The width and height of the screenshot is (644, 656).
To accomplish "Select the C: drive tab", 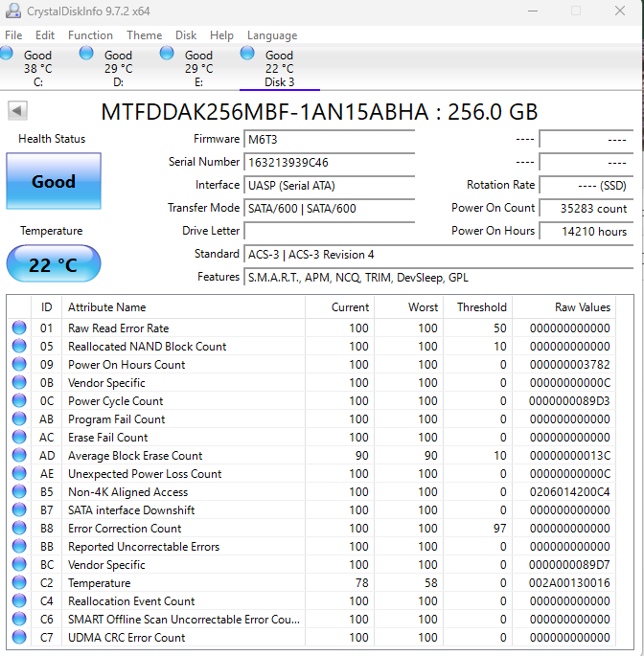I will pos(37,68).
